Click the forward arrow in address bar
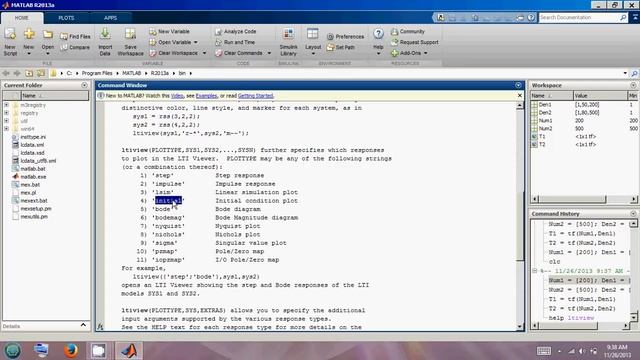The width and height of the screenshot is (640, 360). tap(17, 73)
